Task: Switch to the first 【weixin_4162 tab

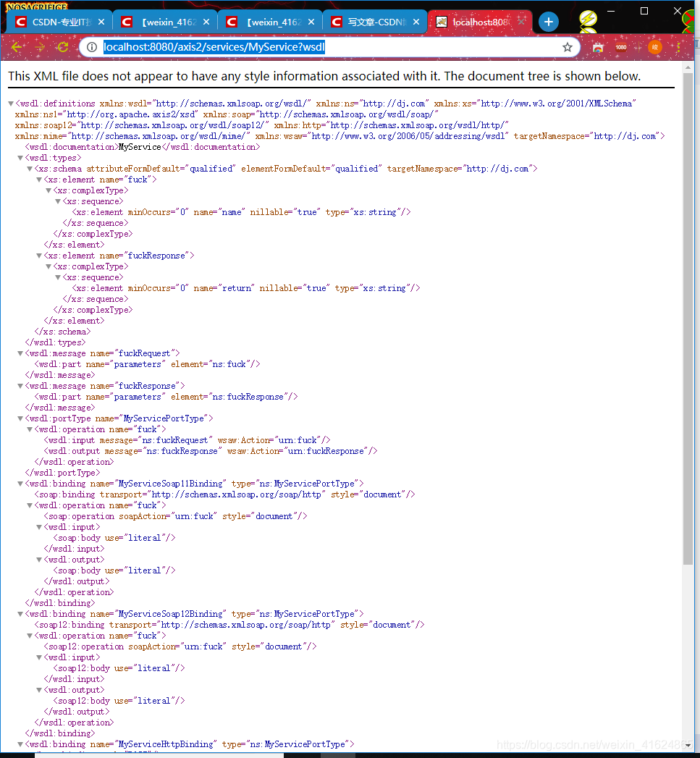Action: point(165,22)
